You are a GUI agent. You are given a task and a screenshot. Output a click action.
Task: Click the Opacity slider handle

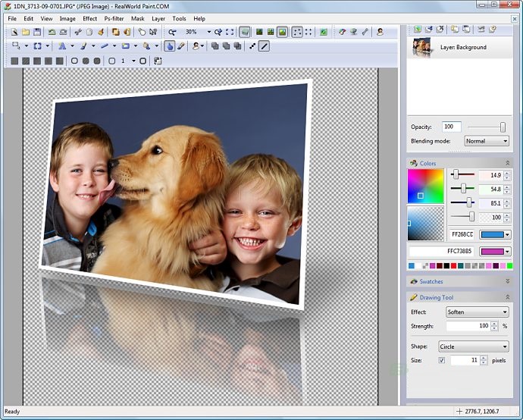click(x=502, y=127)
